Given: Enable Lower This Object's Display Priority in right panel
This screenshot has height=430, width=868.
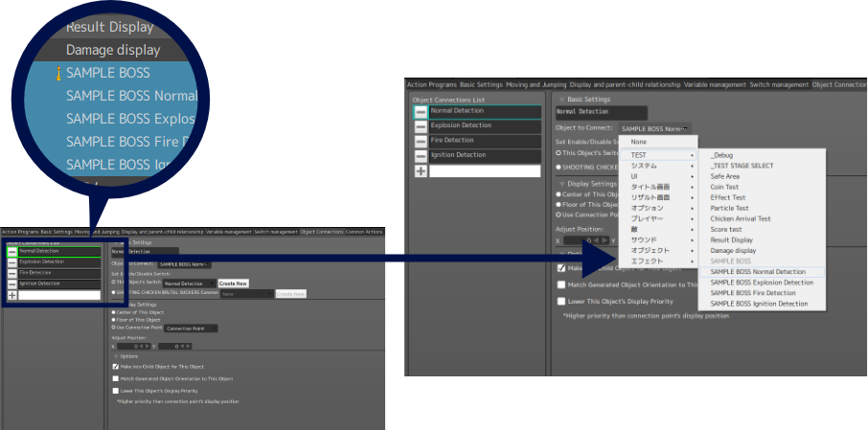Looking at the screenshot, I should coord(561,301).
